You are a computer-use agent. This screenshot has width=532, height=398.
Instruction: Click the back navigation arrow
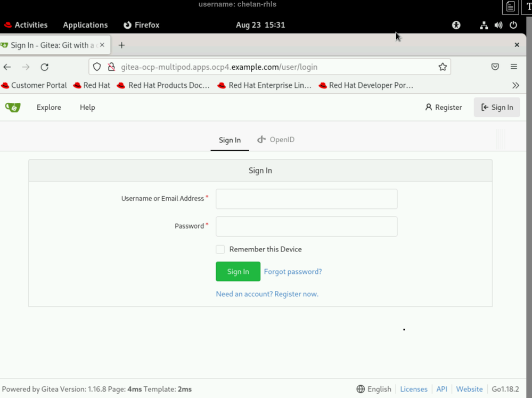(7, 67)
